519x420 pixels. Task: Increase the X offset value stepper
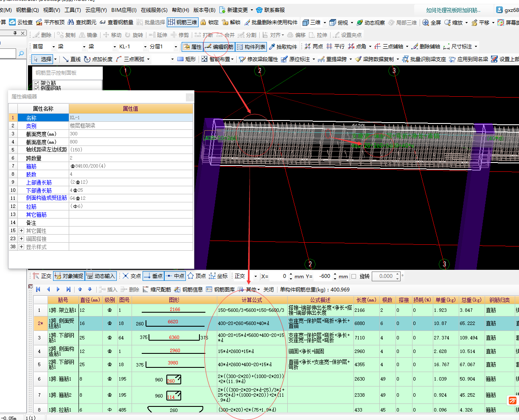click(291, 274)
